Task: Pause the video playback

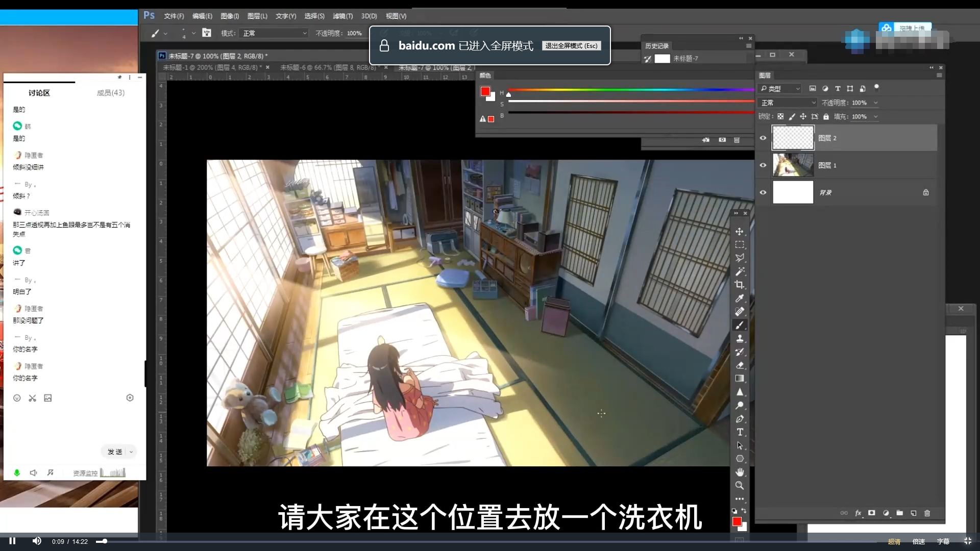Action: click(x=13, y=541)
